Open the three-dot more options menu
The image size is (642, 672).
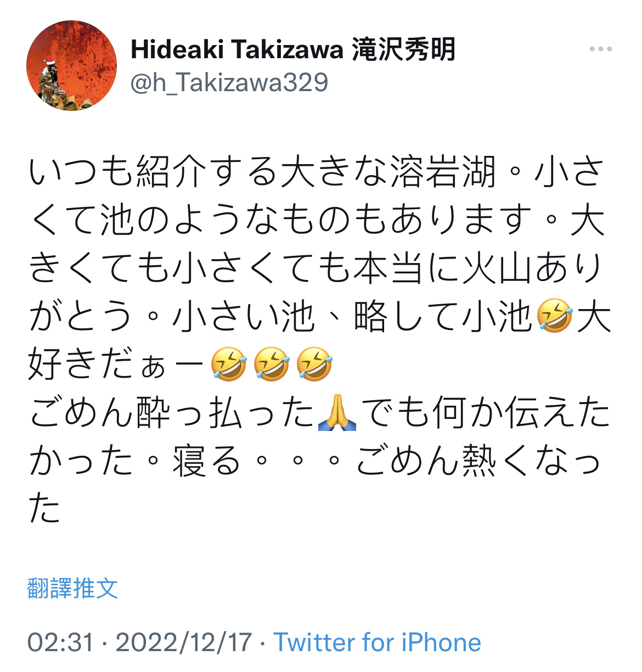click(x=600, y=49)
